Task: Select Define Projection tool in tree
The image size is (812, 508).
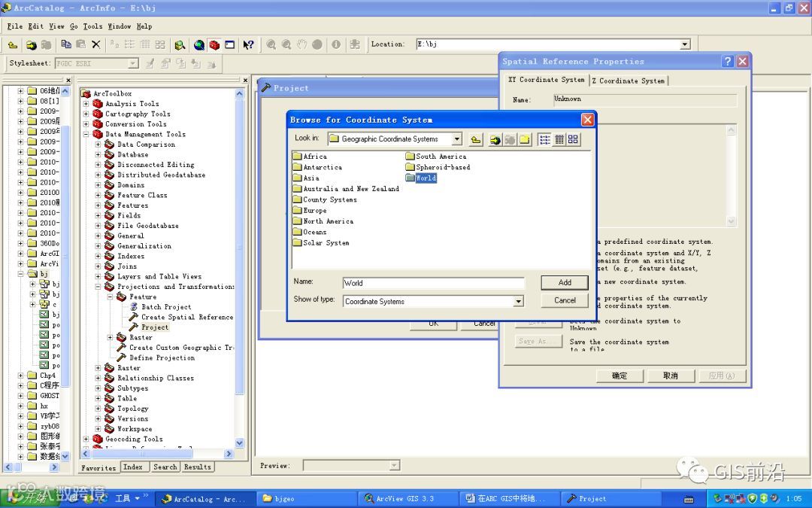Action: coord(162,357)
